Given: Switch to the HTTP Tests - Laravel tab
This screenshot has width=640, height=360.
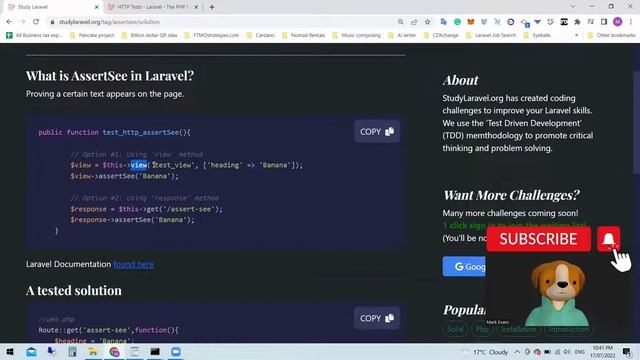Looking at the screenshot, I should (x=152, y=7).
